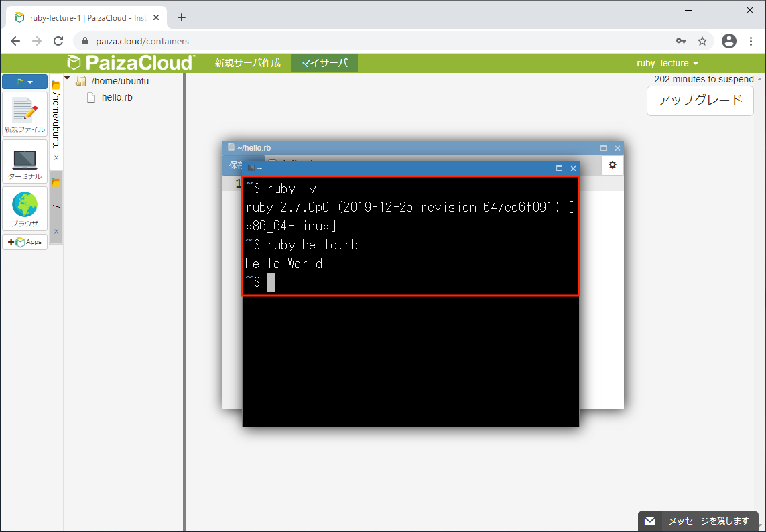766x532 pixels.
Task: Maximize the terminal window
Action: click(x=559, y=168)
